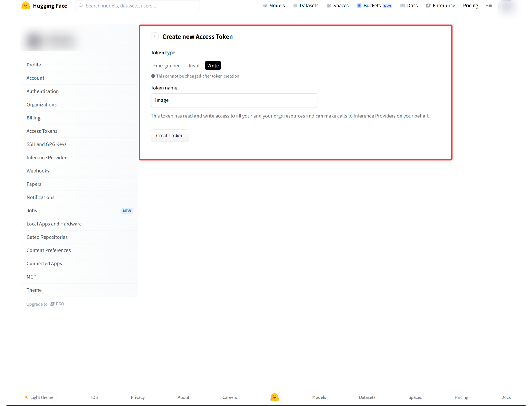The width and height of the screenshot is (532, 406).
Task: Click the search magnifier icon
Action: tap(81, 6)
